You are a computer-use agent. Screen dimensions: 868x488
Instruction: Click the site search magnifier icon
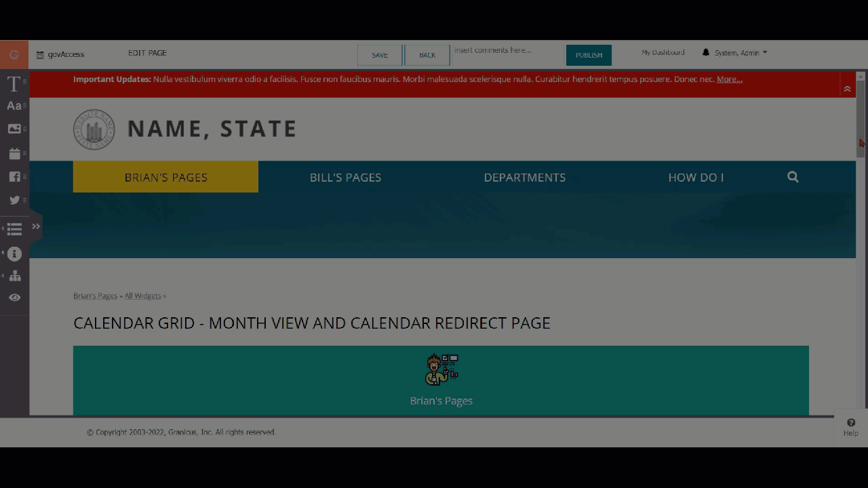(793, 177)
